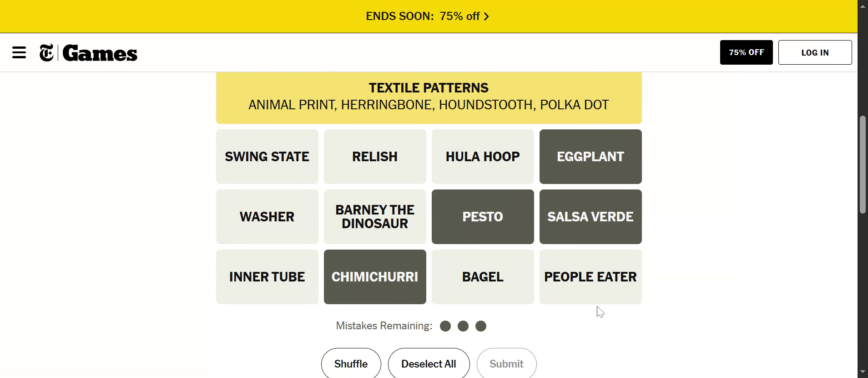This screenshot has height=378, width=868.
Task: Click the 75% OFF subscription button
Action: (746, 52)
